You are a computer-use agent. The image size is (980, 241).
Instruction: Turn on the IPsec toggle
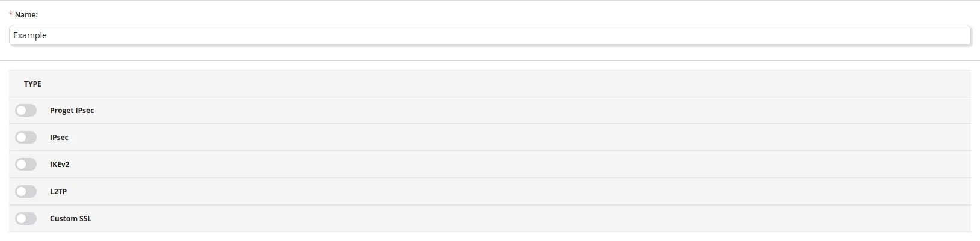click(26, 138)
